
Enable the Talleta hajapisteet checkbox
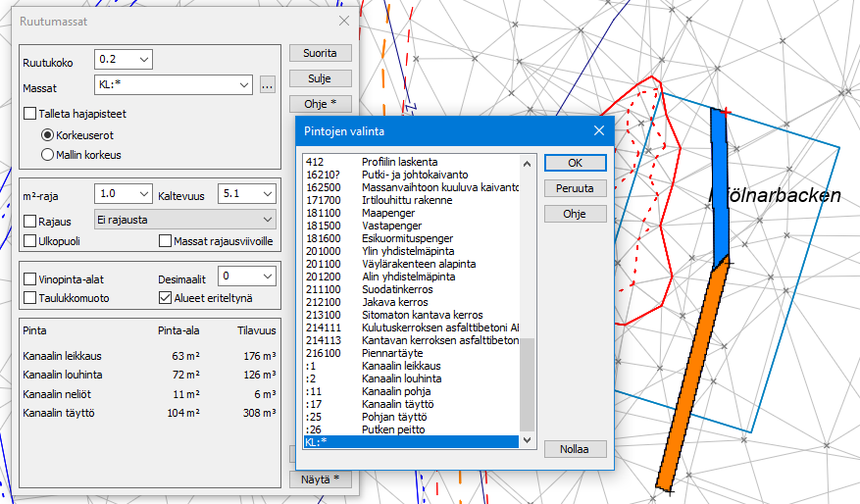30,114
